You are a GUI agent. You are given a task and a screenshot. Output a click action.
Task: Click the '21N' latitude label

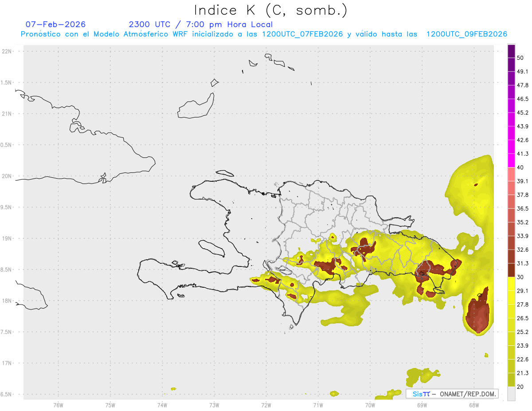click(x=8, y=114)
